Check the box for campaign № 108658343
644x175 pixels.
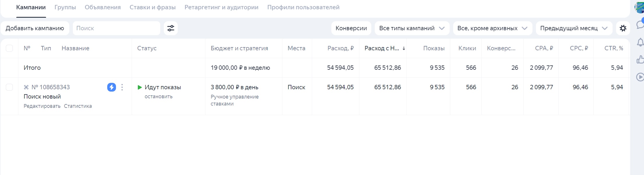click(x=9, y=87)
